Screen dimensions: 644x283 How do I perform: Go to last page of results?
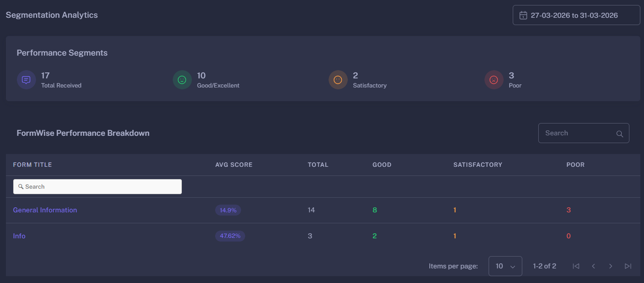click(x=628, y=266)
